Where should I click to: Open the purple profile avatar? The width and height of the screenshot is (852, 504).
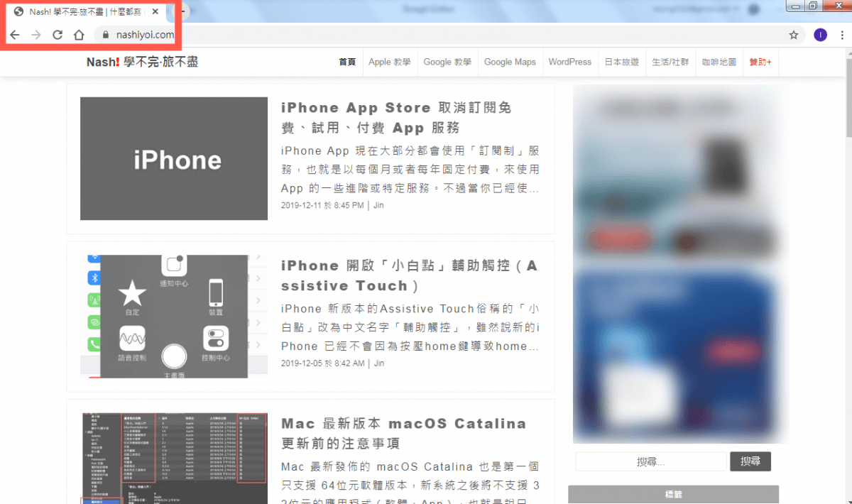(x=820, y=35)
